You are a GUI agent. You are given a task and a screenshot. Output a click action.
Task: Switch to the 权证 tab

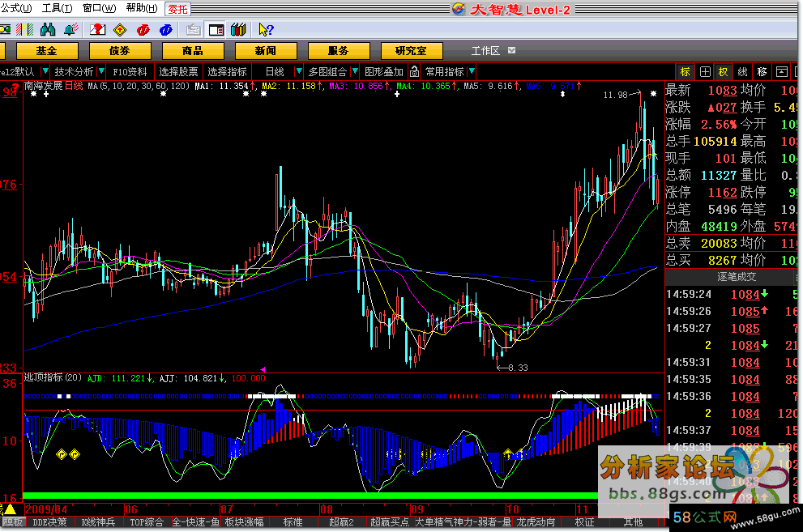point(584,522)
